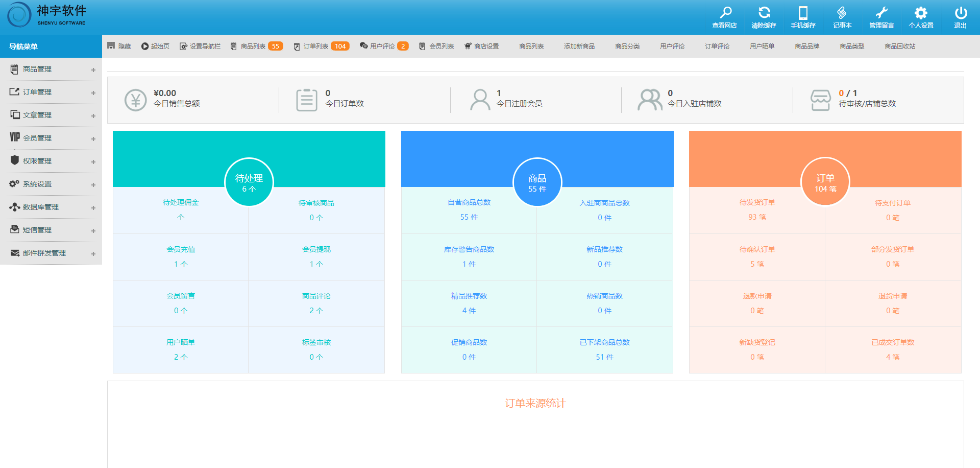
Task: Click the 神宇软件 logo
Action: pyautogui.click(x=47, y=15)
